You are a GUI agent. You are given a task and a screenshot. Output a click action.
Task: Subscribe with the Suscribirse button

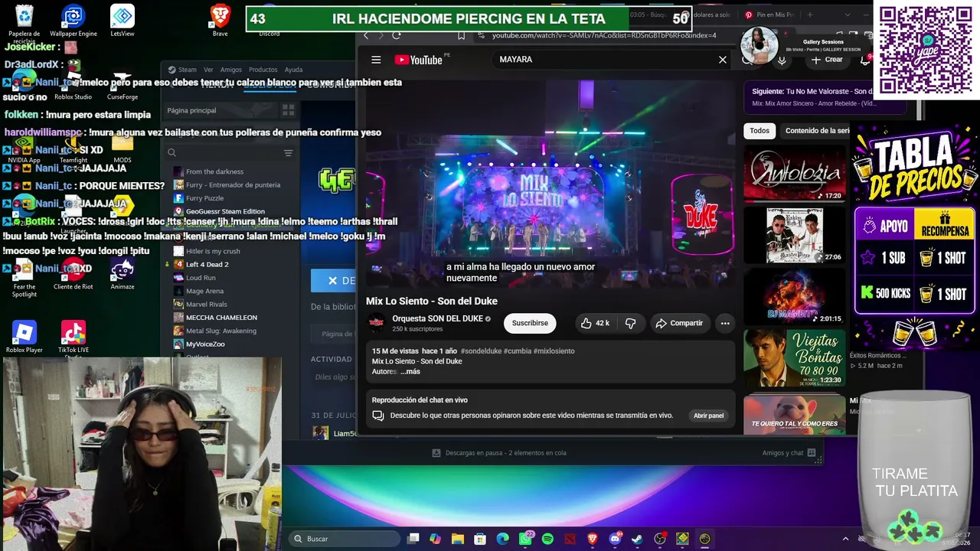click(x=530, y=323)
